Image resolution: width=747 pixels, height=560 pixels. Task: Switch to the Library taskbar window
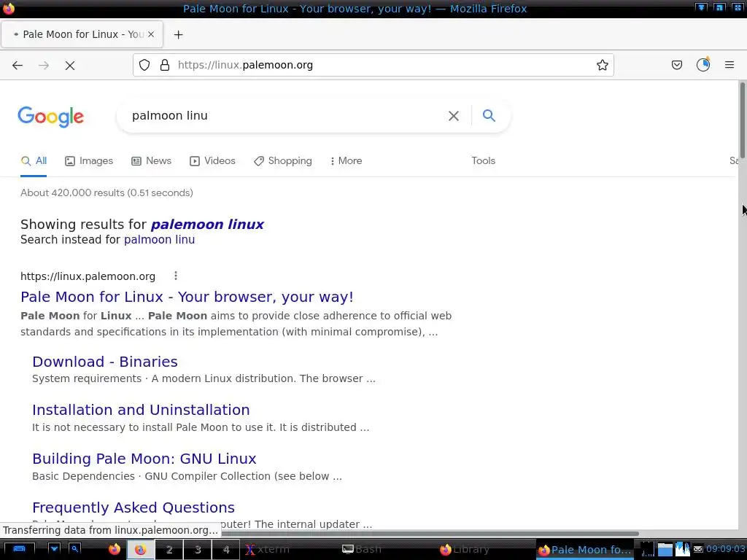coord(465,550)
